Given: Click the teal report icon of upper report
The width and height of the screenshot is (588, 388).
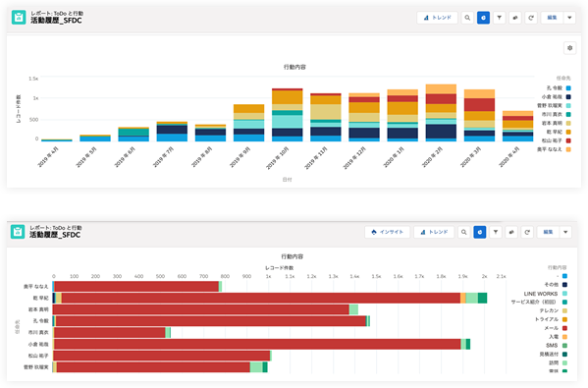Looking at the screenshot, I should 19,18.
